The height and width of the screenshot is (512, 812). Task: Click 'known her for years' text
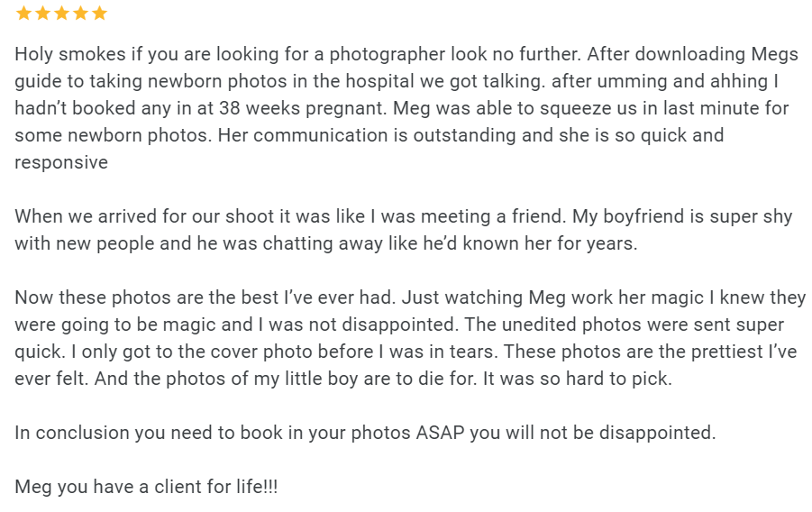(550, 243)
